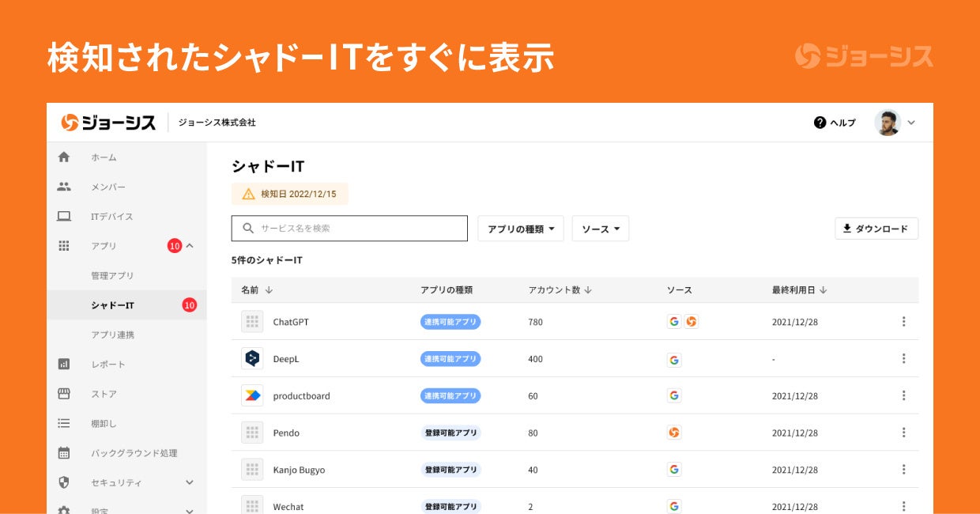The width and height of the screenshot is (980, 514).
Task: Click the Josys source icon in Pendo row
Action: pyautogui.click(x=674, y=433)
